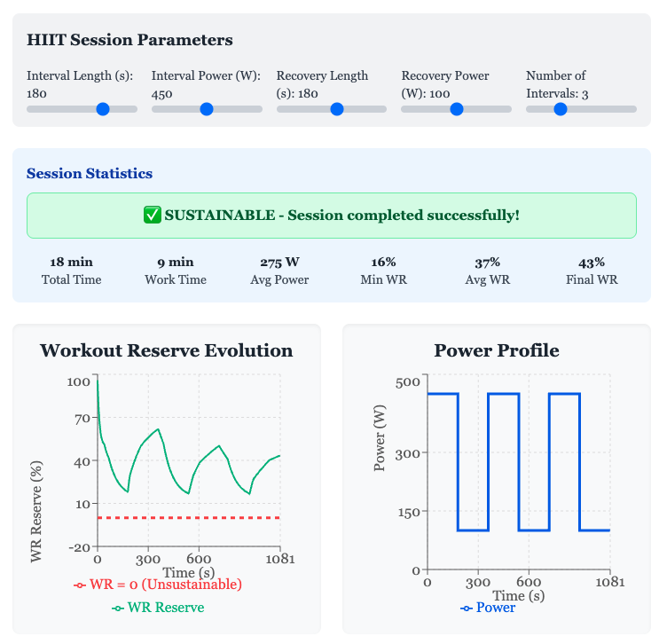Image resolution: width=659 pixels, height=644 pixels.
Task: Click the 500 tick on the Power axis
Action: tap(408, 382)
